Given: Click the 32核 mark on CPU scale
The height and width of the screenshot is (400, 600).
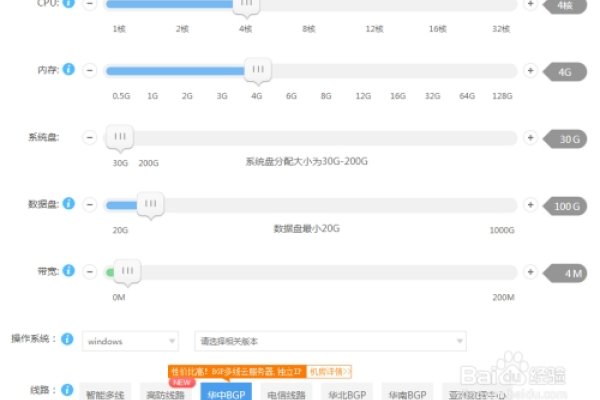Looking at the screenshot, I should (501, 29).
